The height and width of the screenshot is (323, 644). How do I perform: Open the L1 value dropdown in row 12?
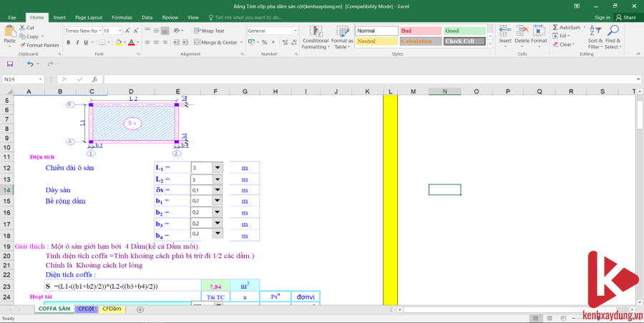218,167
